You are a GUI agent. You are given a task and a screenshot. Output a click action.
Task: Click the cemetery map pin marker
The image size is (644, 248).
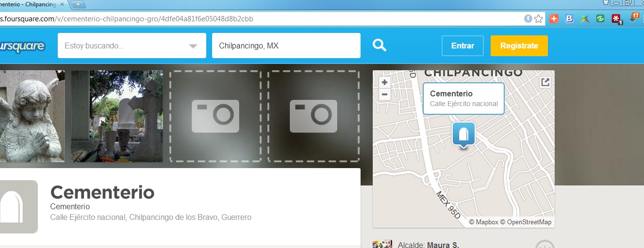[x=463, y=134]
